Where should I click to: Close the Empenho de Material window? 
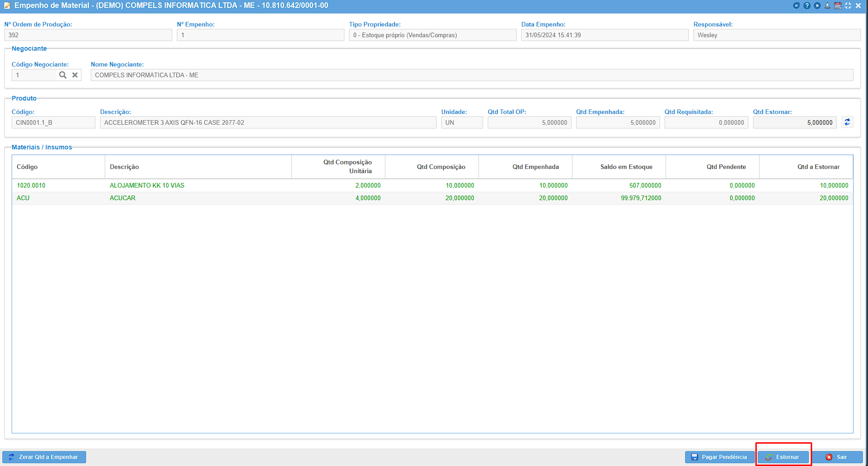click(858, 6)
